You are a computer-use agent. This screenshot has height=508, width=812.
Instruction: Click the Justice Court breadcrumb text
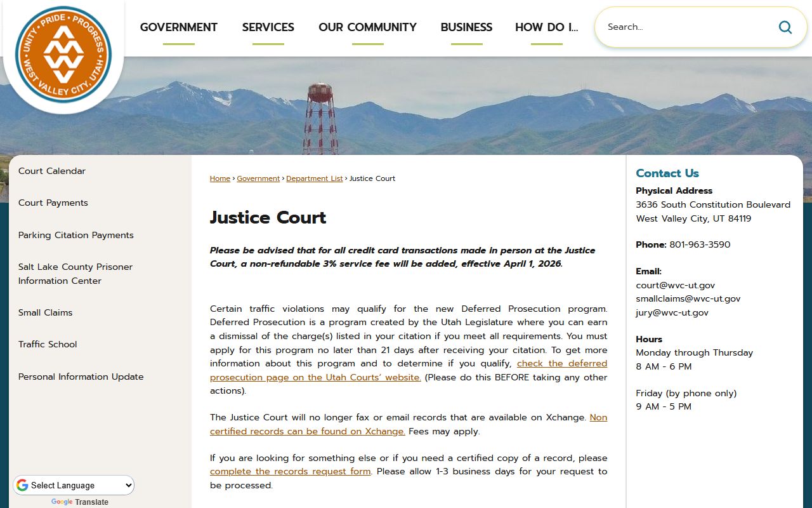372,178
